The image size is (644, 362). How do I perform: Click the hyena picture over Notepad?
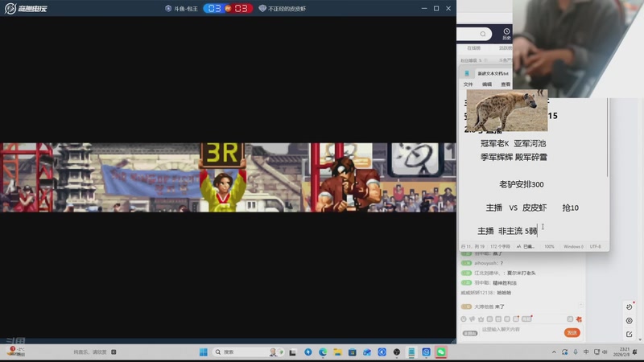pos(507,110)
